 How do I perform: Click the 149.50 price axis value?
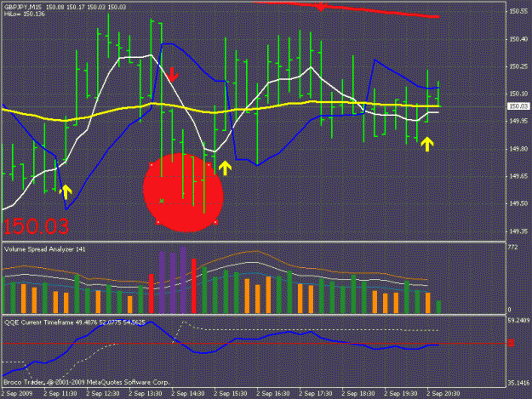pos(518,203)
